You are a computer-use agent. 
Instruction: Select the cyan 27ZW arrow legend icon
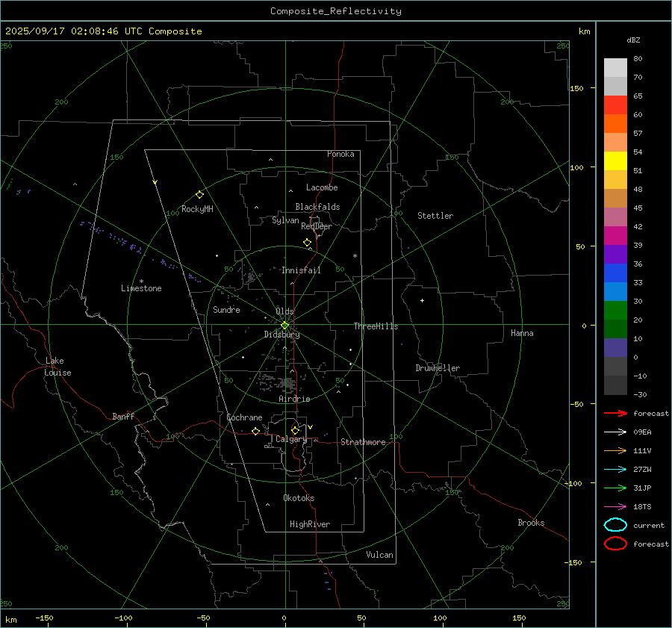[615, 470]
